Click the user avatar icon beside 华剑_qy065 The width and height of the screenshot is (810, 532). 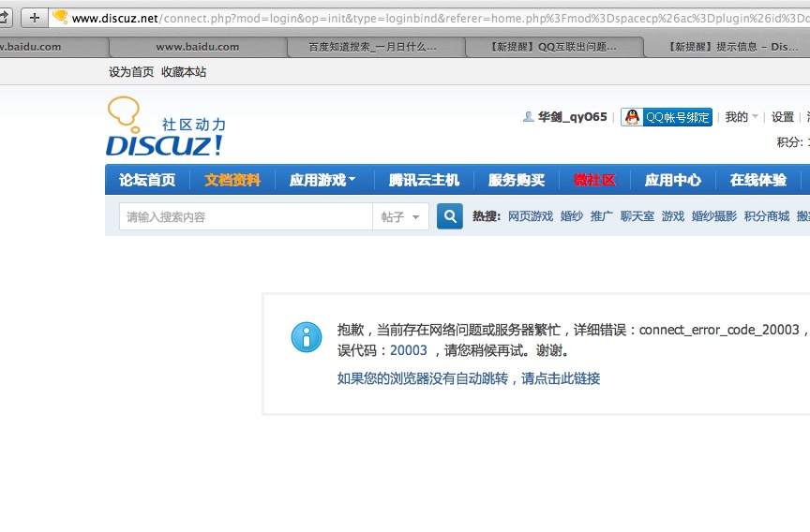click(x=529, y=117)
